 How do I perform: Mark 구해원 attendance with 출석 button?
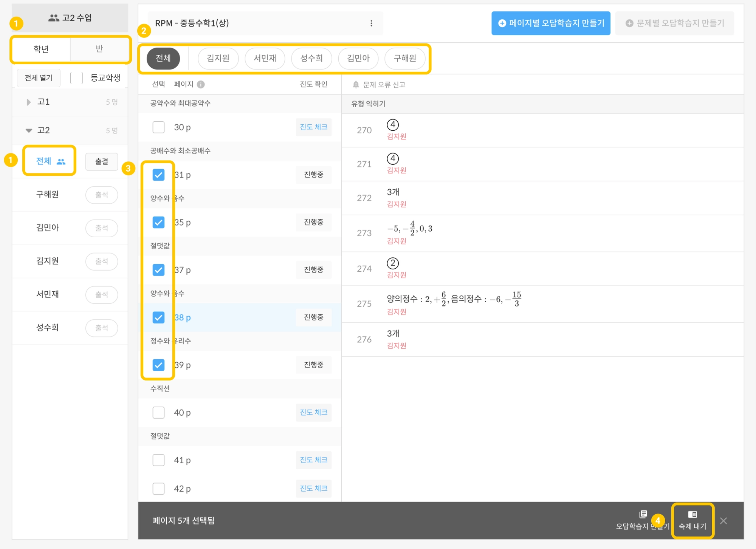pyautogui.click(x=101, y=195)
